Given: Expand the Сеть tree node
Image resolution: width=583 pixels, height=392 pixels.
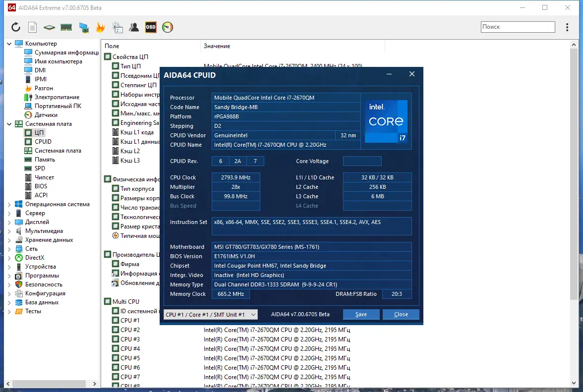Looking at the screenshot, I should 9,249.
